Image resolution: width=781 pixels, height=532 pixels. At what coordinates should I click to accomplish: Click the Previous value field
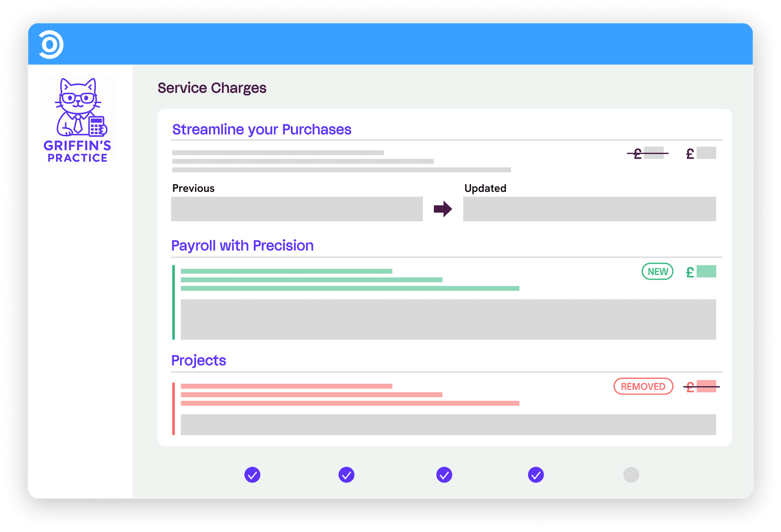pos(297,209)
